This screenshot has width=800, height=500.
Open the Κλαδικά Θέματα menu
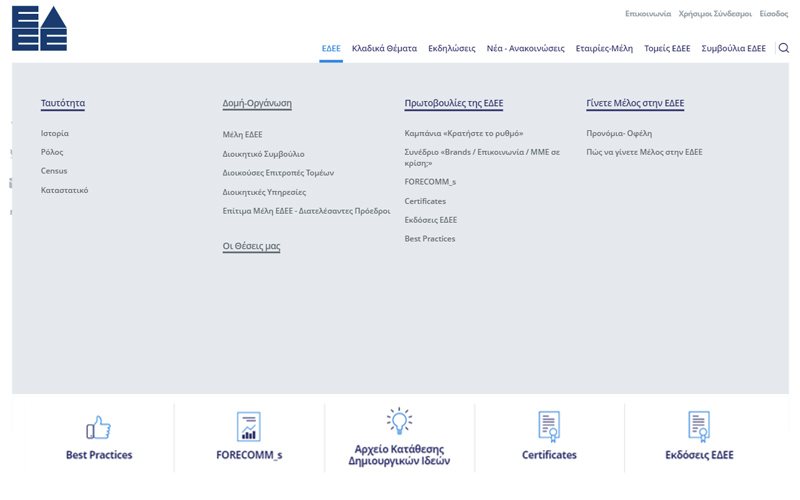click(x=384, y=48)
